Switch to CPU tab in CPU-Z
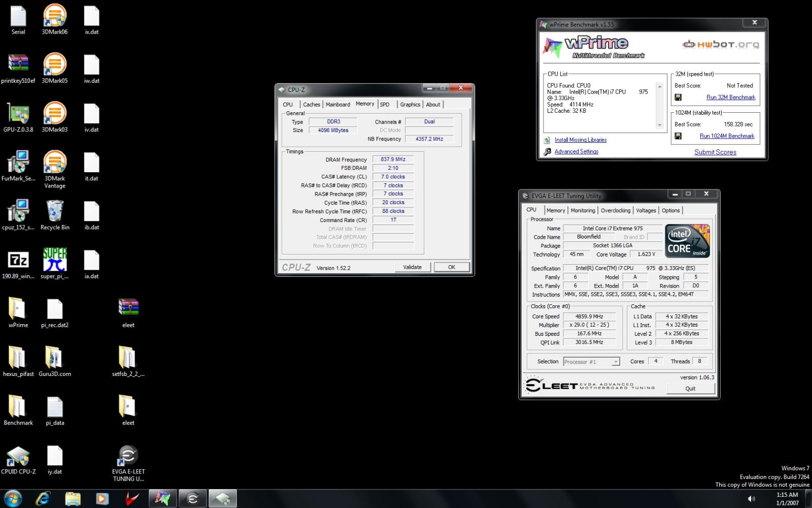The height and width of the screenshot is (508, 812). pyautogui.click(x=288, y=104)
